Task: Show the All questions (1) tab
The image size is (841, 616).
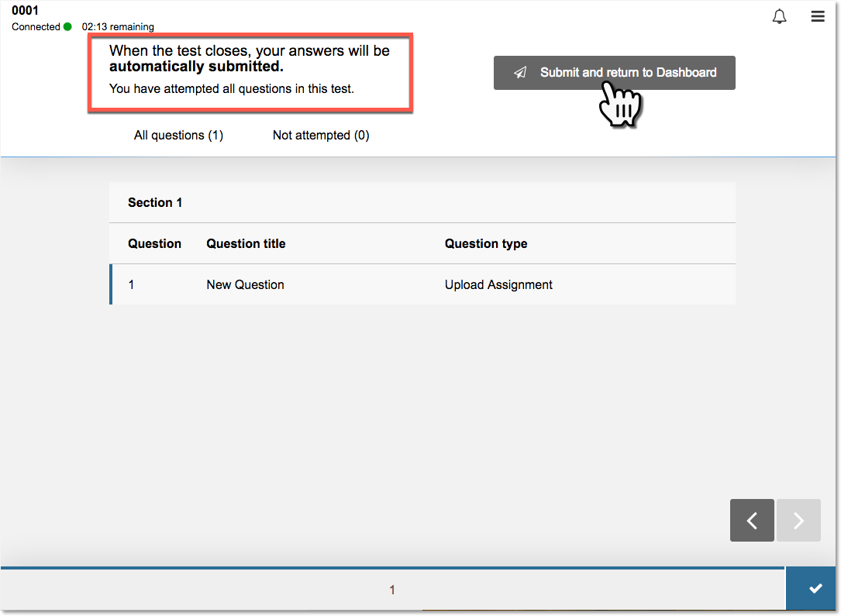Action: pos(178,136)
